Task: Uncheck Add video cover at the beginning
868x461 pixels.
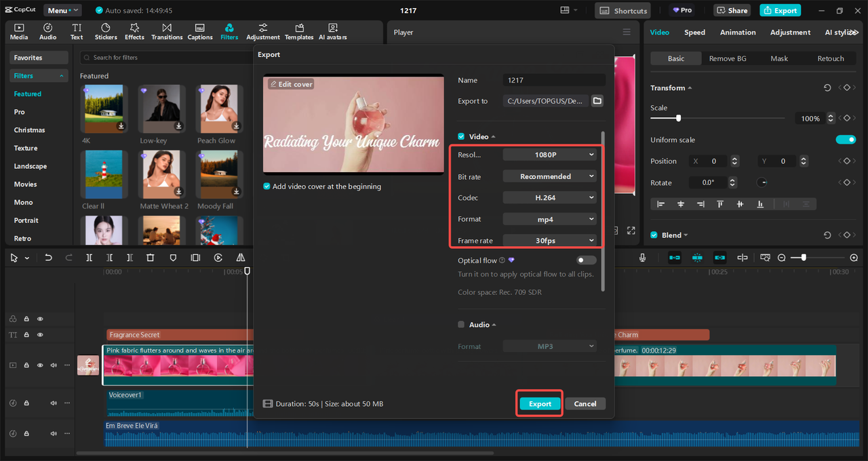Action: point(267,186)
